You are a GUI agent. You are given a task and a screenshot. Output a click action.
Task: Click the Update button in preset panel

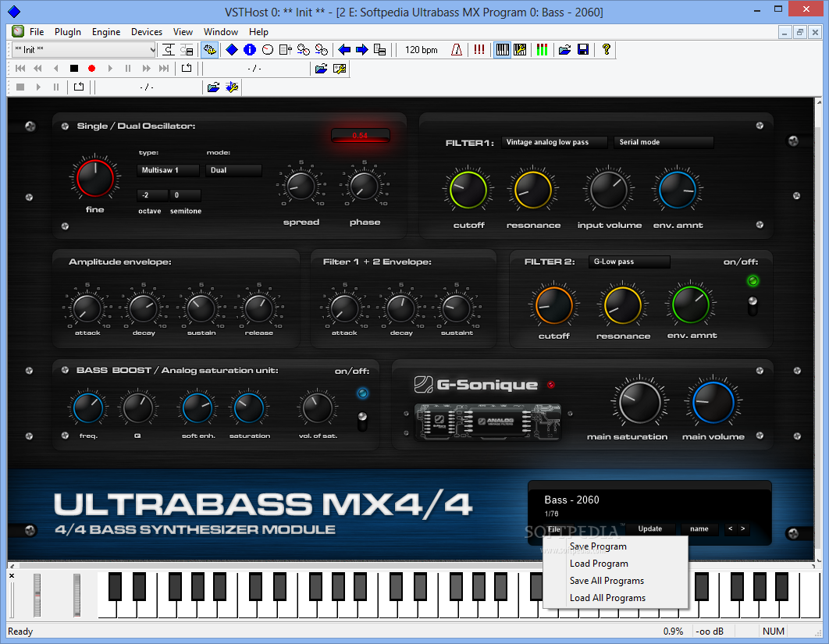pyautogui.click(x=649, y=528)
